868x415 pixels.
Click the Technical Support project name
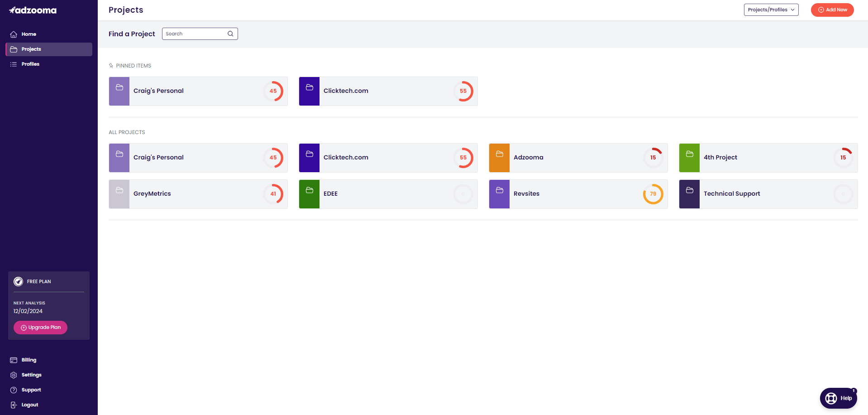[x=732, y=194]
